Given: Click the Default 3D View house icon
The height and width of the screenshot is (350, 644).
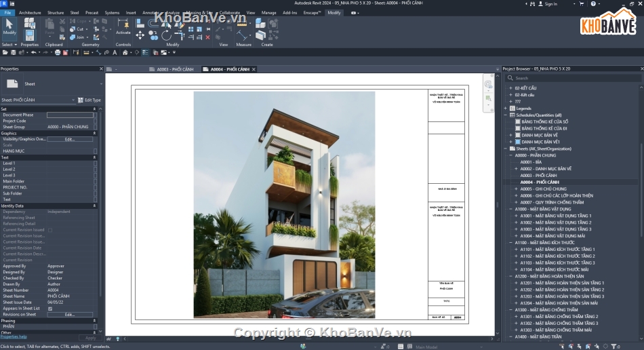Looking at the screenshot, I should point(125,53).
